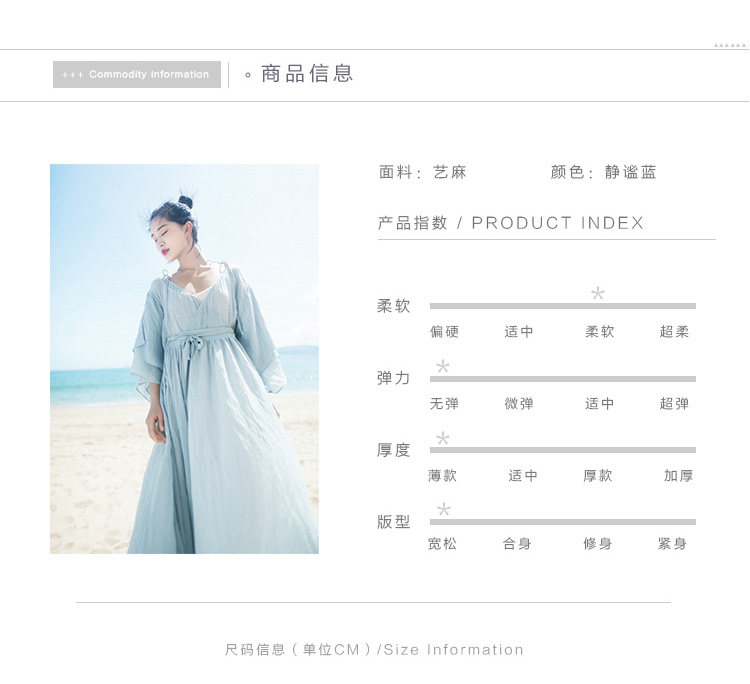Click the 静谧蓝 color name
This screenshot has height=684, width=750.
(630, 172)
